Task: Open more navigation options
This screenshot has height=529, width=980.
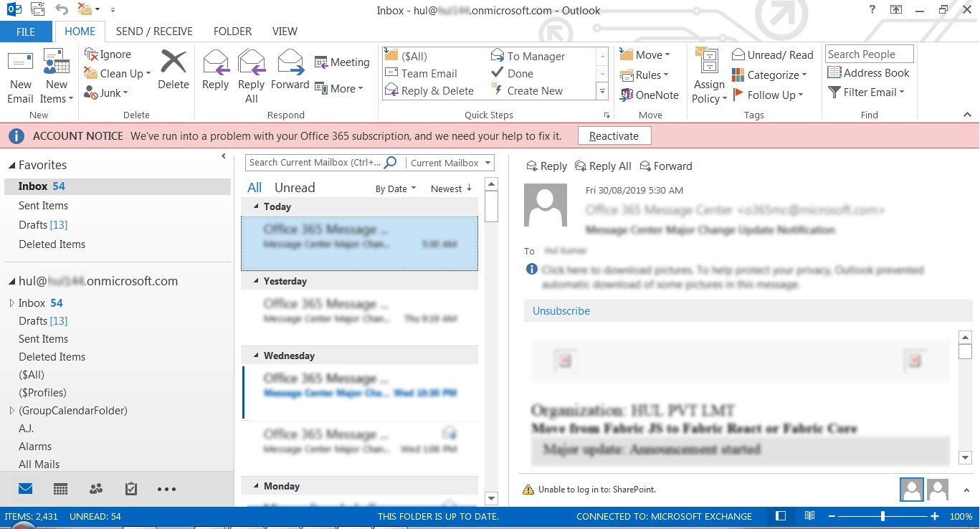Action: [x=166, y=490]
